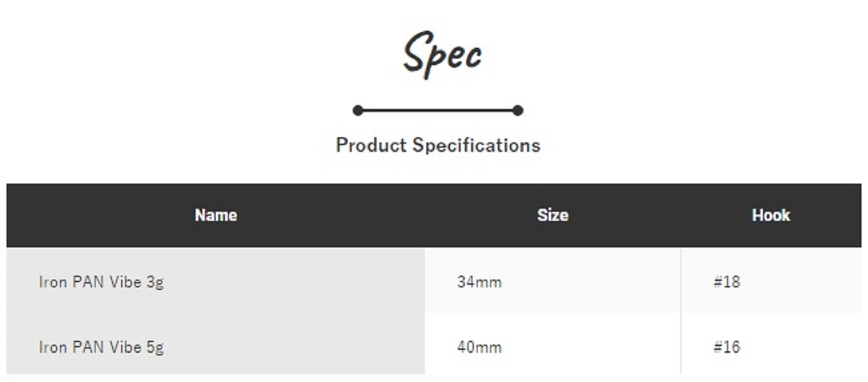Image resolution: width=868 pixels, height=382 pixels.
Task: Click the handwritten Spec heading
Action: click(x=442, y=55)
